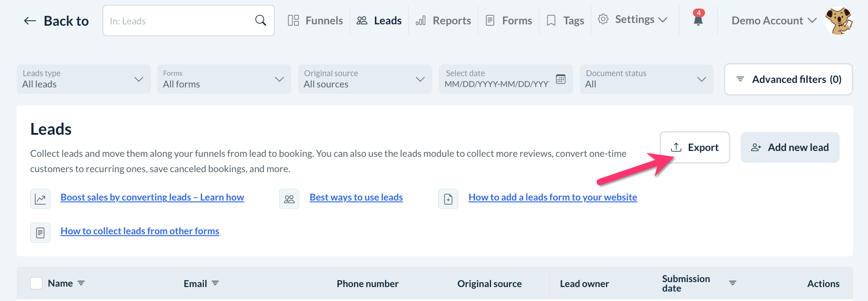This screenshot has height=301, width=868.
Task: Click Add new lead button
Action: click(x=790, y=147)
